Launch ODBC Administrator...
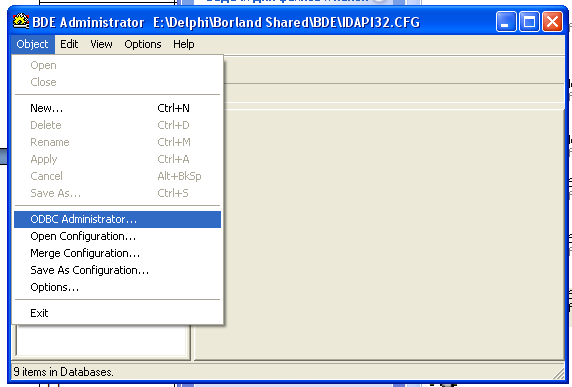572x387 pixels. point(117,219)
